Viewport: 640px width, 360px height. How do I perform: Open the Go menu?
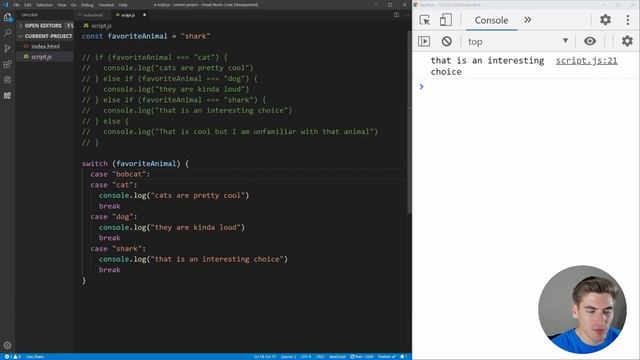tap(74, 5)
